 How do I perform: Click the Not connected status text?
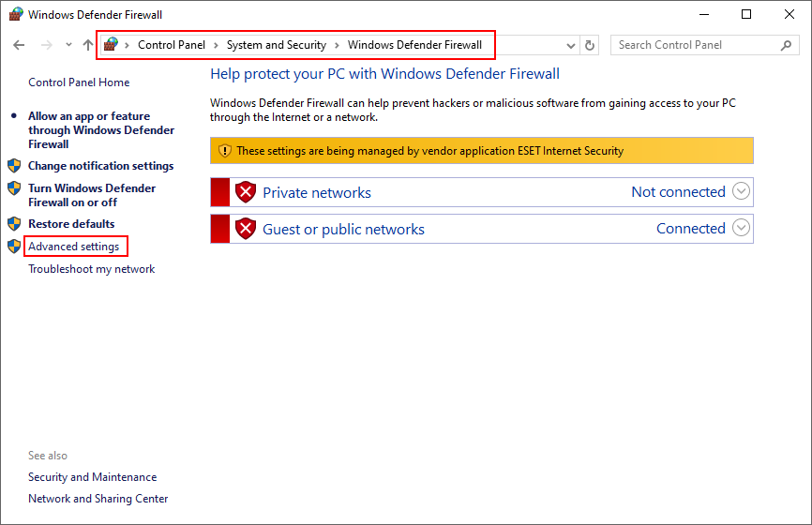point(678,191)
